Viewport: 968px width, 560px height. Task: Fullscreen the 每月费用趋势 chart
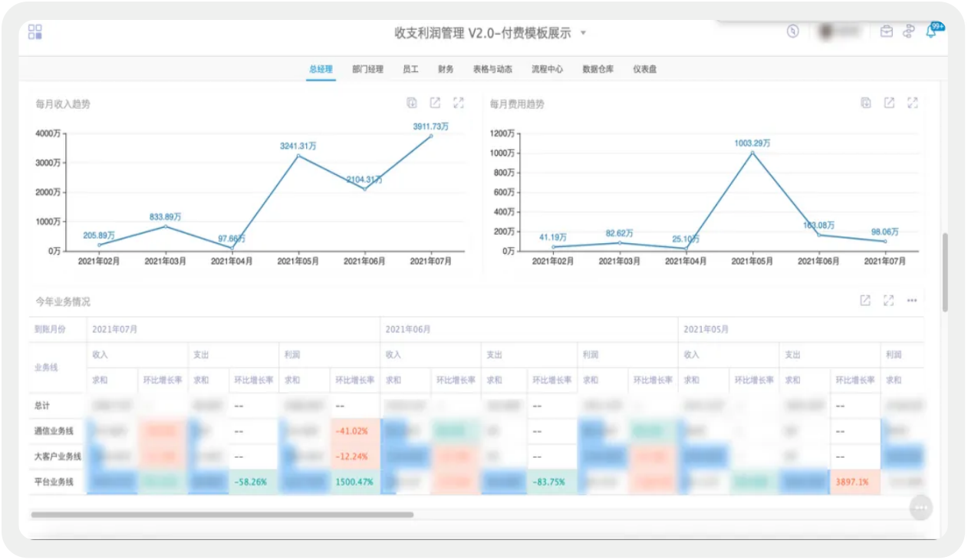pos(913,103)
